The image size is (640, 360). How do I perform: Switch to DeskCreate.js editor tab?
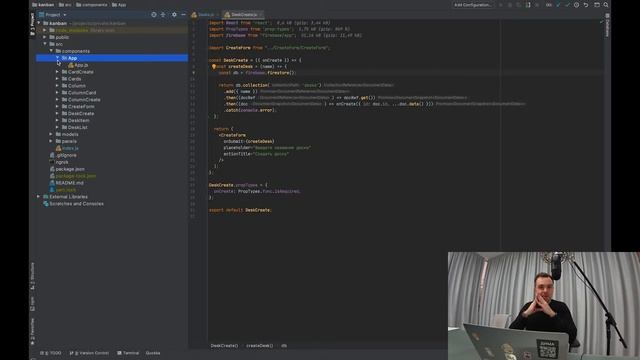click(x=243, y=15)
